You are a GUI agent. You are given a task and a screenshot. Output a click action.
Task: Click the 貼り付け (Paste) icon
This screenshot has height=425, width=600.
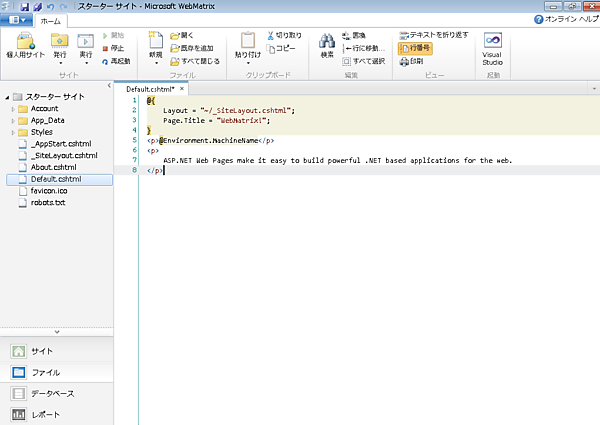point(245,43)
